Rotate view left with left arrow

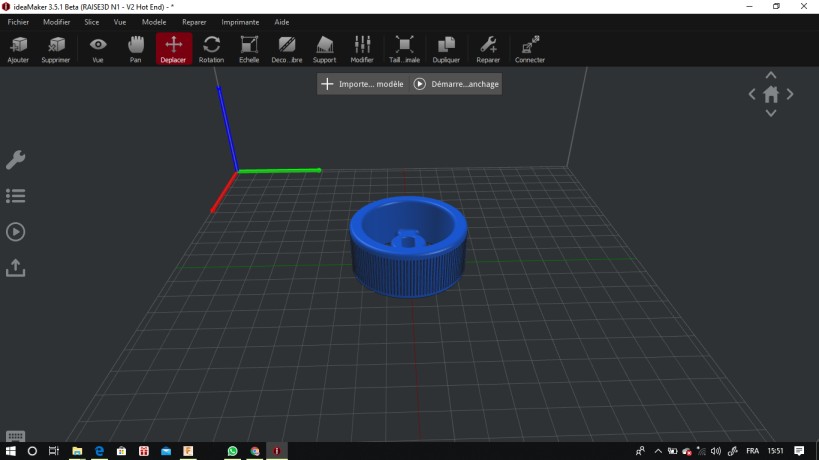pyautogui.click(x=752, y=95)
